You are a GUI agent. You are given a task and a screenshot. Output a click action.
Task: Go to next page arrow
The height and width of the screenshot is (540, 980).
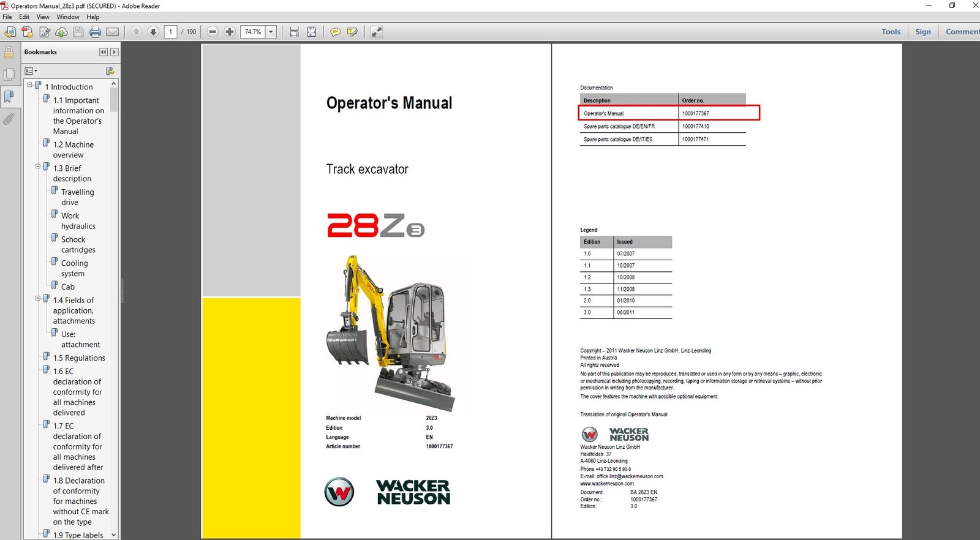coord(153,32)
